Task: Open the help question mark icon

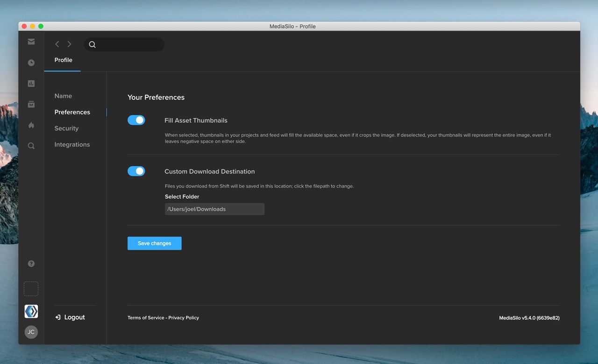Action: (x=31, y=264)
